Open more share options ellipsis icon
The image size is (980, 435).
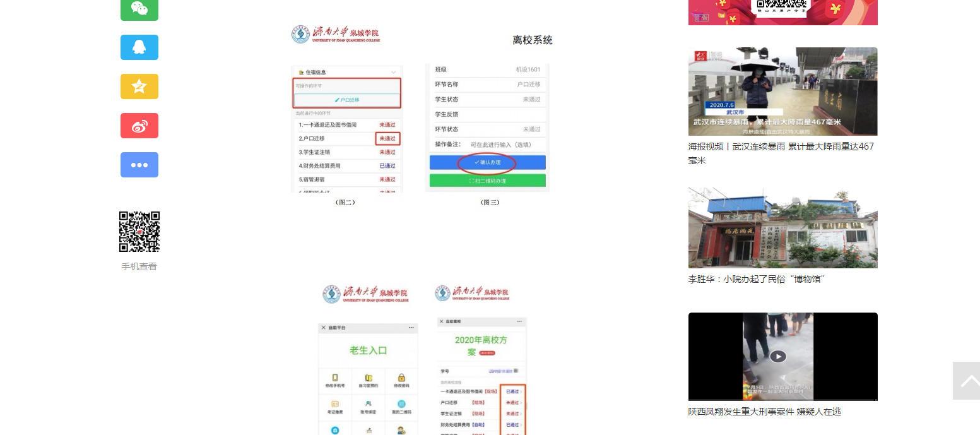coord(139,165)
